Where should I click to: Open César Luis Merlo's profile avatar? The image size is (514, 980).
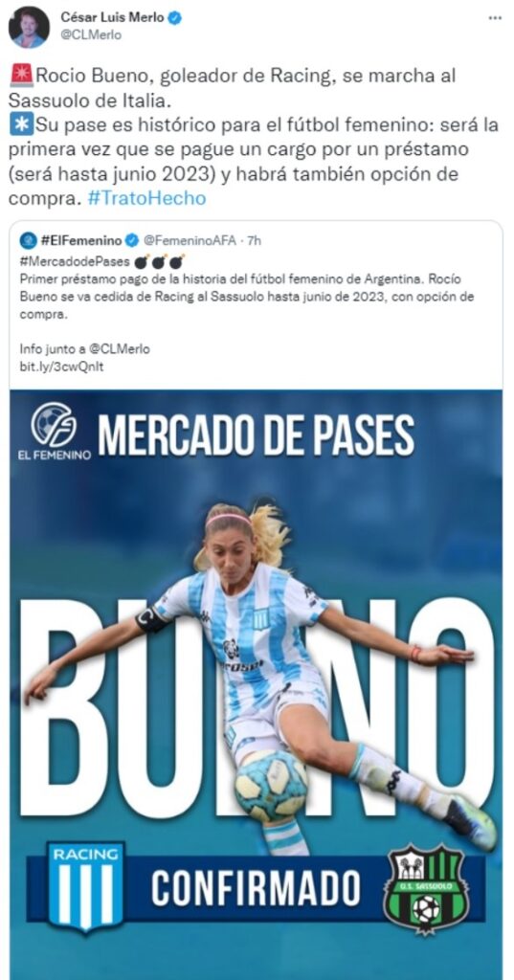click(29, 27)
